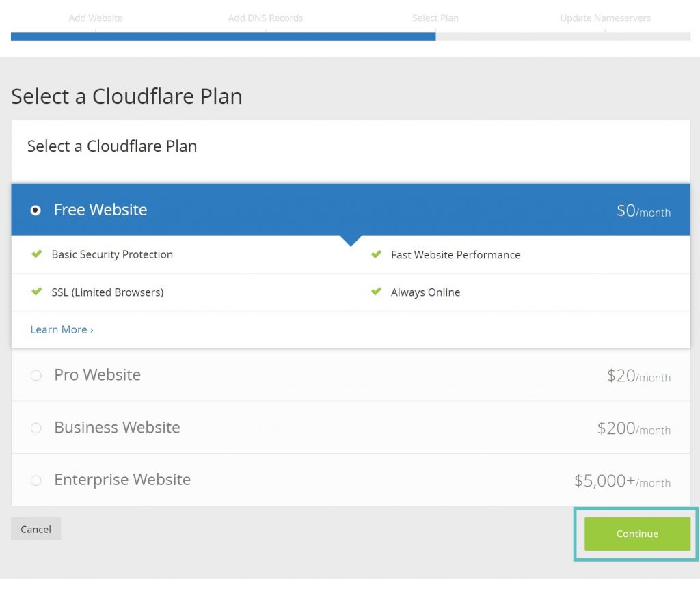This screenshot has width=700, height=589.
Task: Select the Pro Website radio button
Action: pyautogui.click(x=36, y=375)
